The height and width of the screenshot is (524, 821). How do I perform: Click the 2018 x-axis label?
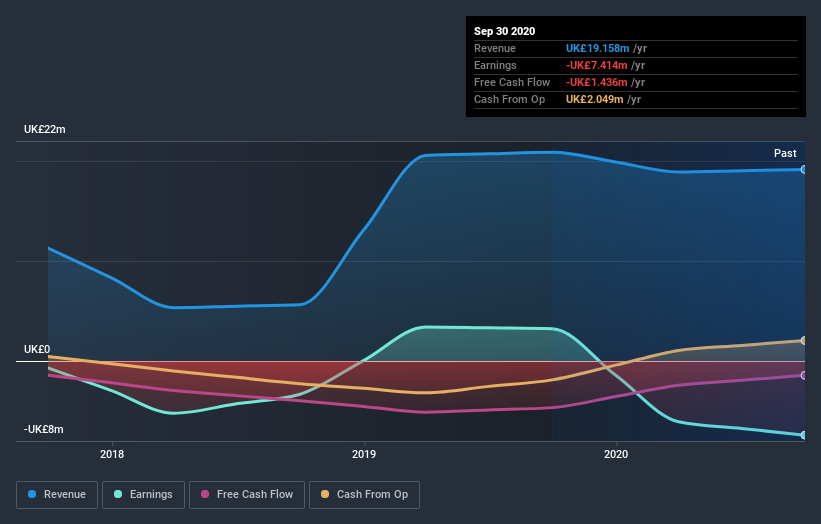click(112, 454)
